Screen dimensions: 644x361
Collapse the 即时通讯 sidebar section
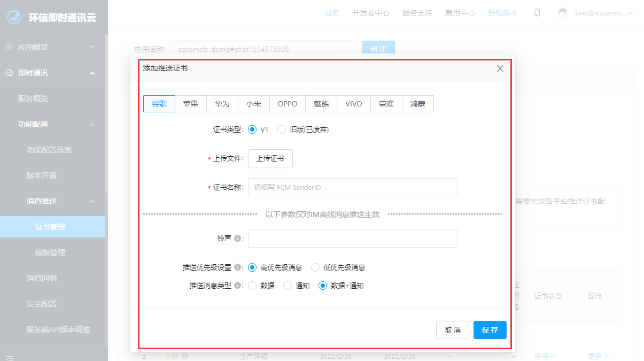[x=92, y=73]
